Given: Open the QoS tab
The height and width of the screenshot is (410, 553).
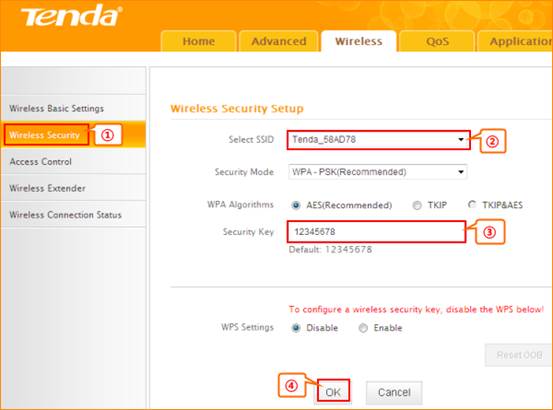Looking at the screenshot, I should pos(437,41).
